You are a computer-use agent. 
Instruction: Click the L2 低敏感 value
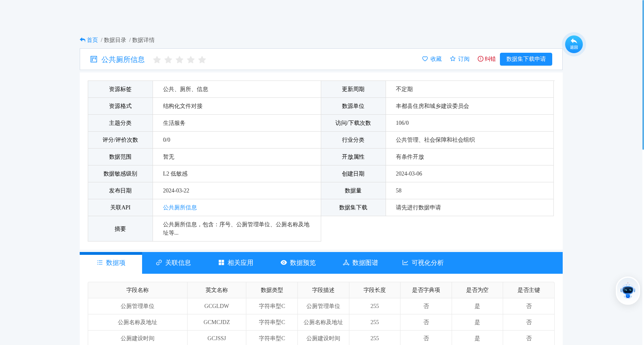(x=175, y=174)
